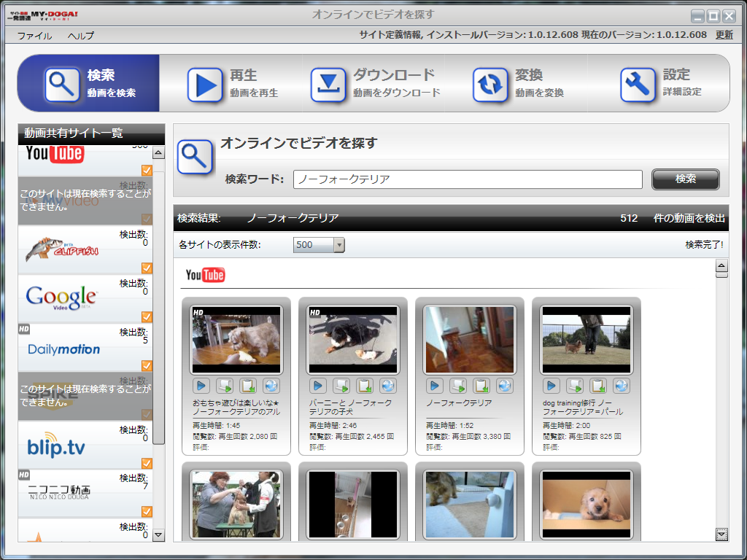Play the third video titled ノーフォークテリア

click(435, 385)
